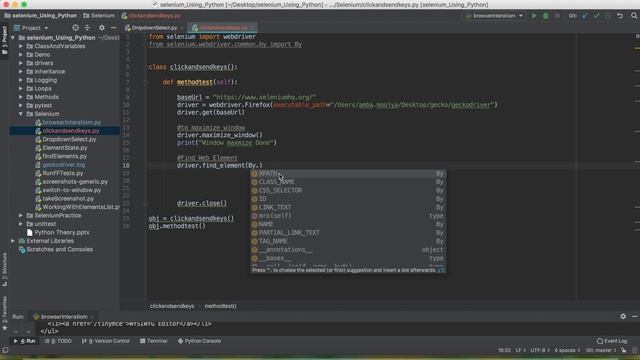Open the Favorites side tool tab
This screenshot has width=640, height=360.
tap(4, 312)
